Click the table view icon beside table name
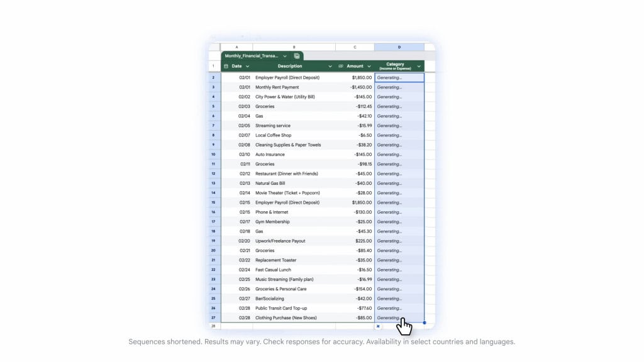Image resolution: width=644 pixels, height=362 pixels. 297,56
